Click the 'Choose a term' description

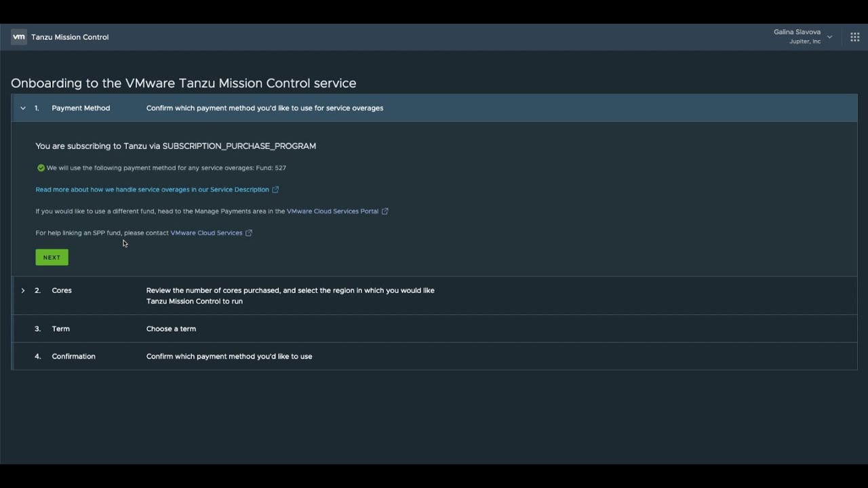click(x=171, y=329)
